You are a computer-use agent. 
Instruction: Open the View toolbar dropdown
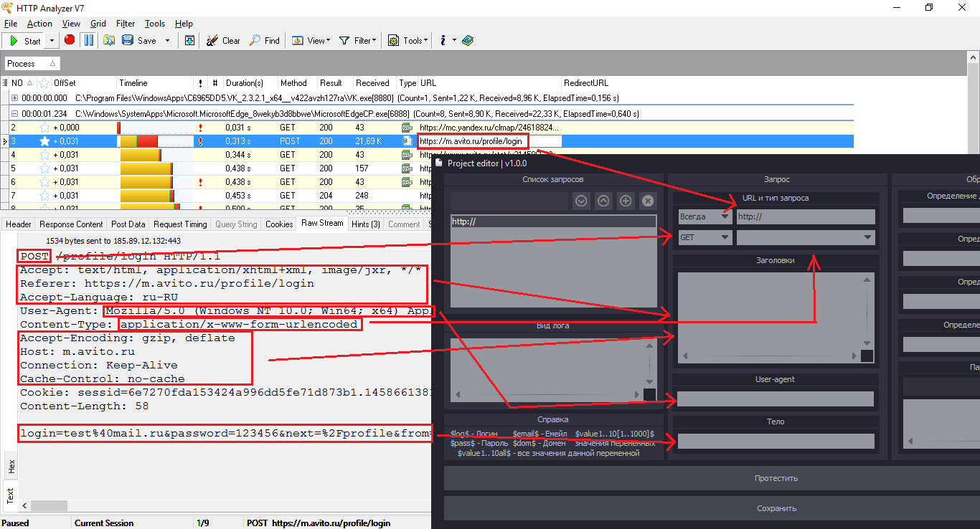311,41
